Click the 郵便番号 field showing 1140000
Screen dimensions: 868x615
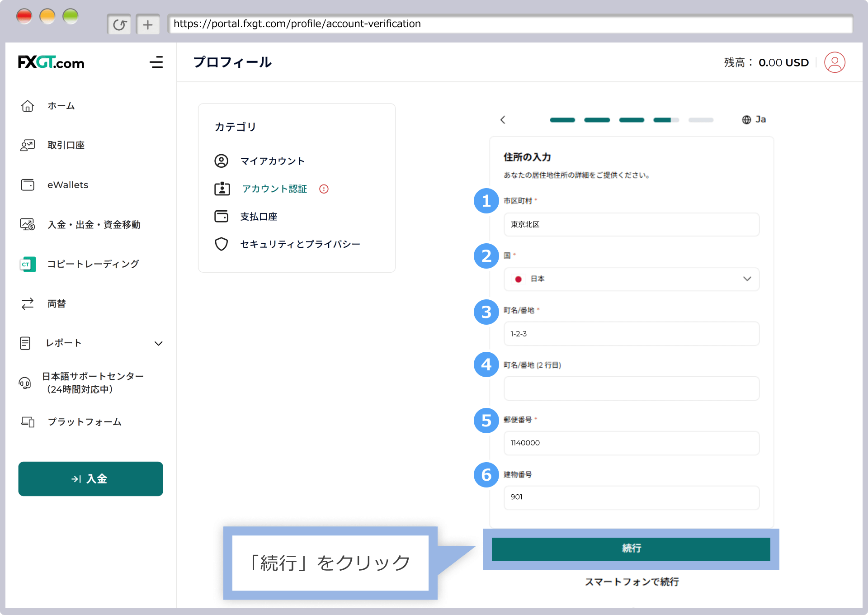coord(632,443)
